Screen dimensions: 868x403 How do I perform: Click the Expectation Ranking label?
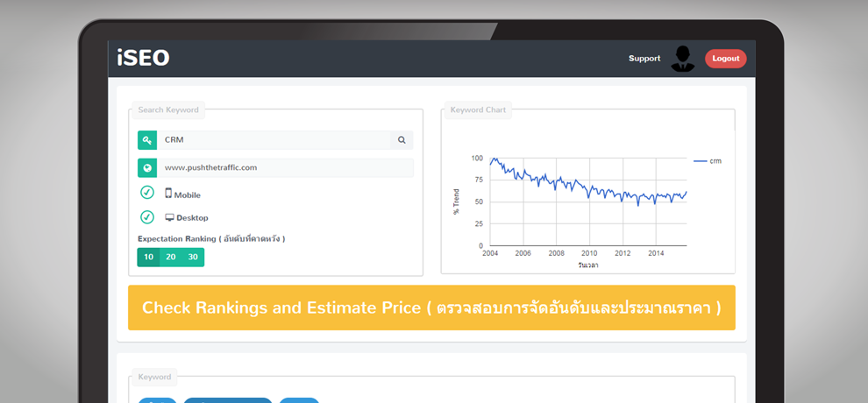coord(211,239)
